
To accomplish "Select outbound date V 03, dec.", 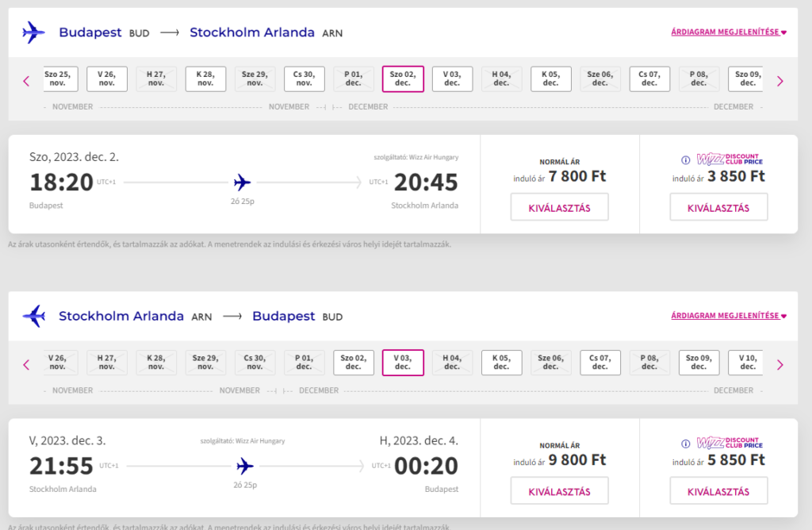I will click(x=452, y=79).
